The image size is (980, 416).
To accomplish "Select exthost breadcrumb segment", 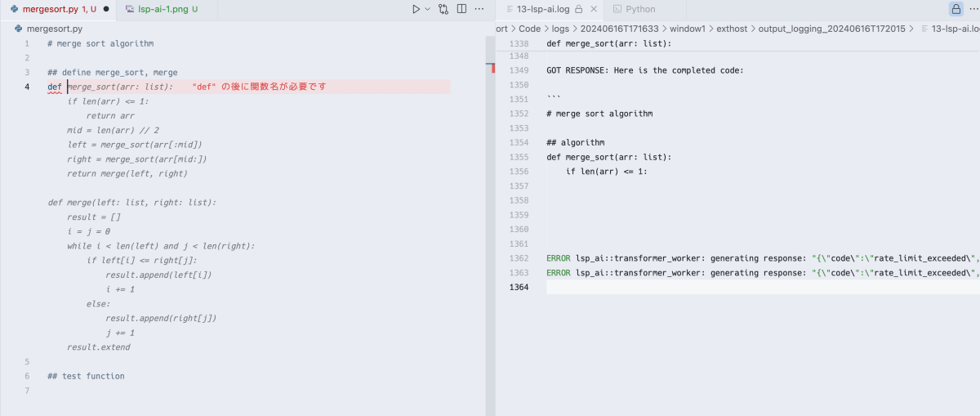I will pyautogui.click(x=733, y=29).
